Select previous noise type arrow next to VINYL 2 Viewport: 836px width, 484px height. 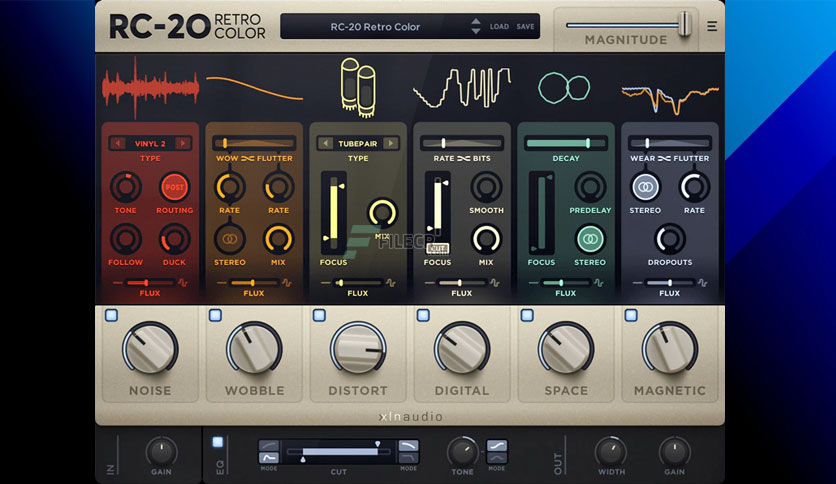118,143
